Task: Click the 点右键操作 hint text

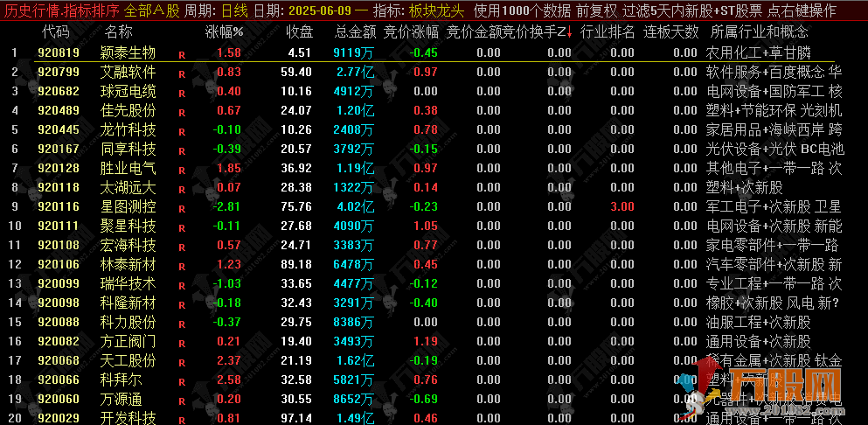Action: [802, 10]
